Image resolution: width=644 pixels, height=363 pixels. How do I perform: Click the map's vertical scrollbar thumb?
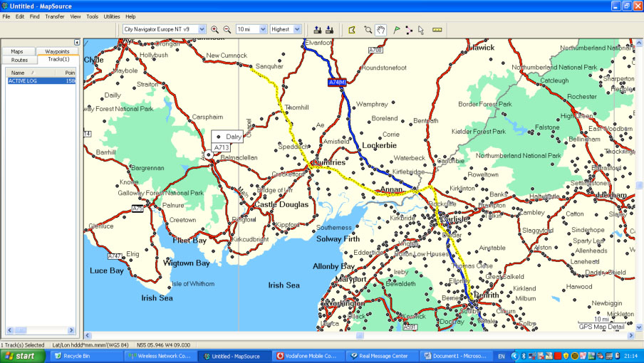tap(639, 185)
